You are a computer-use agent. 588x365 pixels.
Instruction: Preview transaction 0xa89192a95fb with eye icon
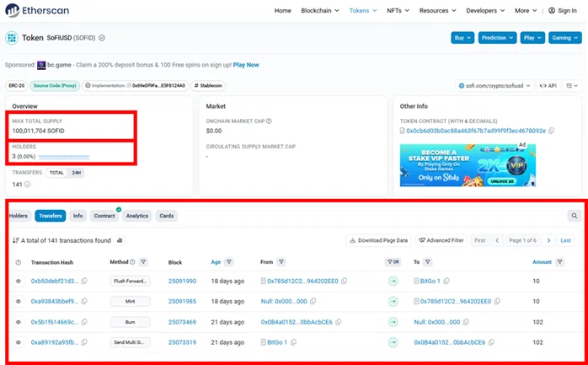click(x=18, y=342)
